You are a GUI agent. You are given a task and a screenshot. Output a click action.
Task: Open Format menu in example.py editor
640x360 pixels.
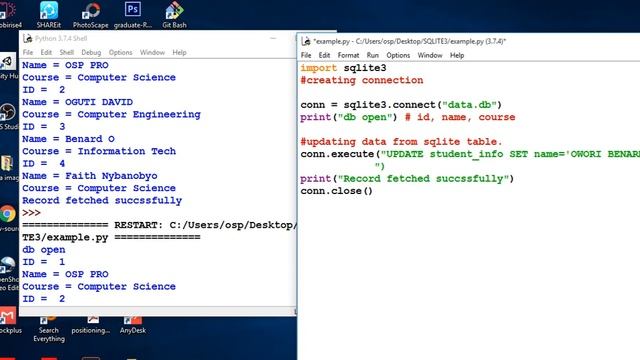348,55
